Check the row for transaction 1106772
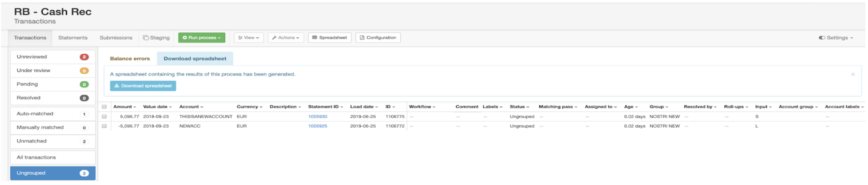868x185 pixels. click(x=104, y=126)
